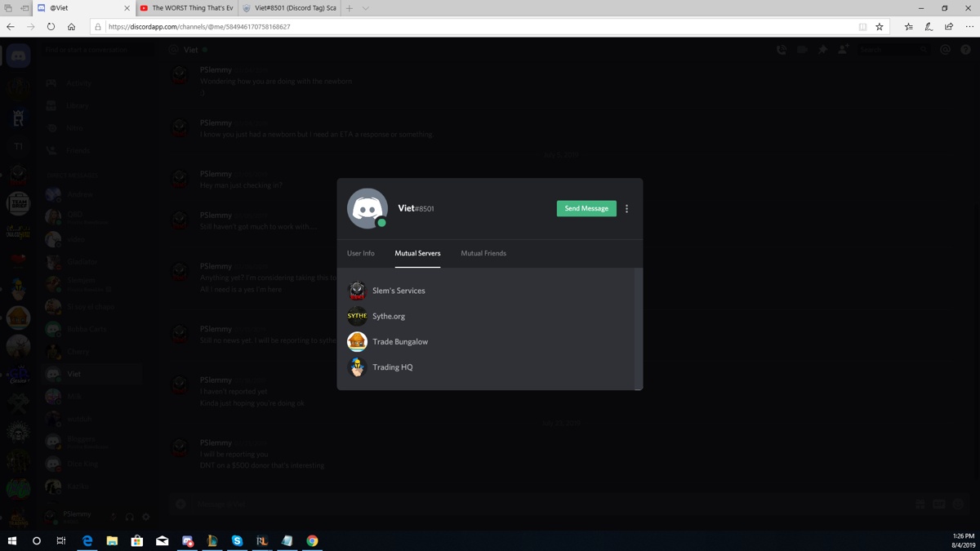Switch to the YouTube 'The WORST Thing' browser tab

(x=186, y=8)
